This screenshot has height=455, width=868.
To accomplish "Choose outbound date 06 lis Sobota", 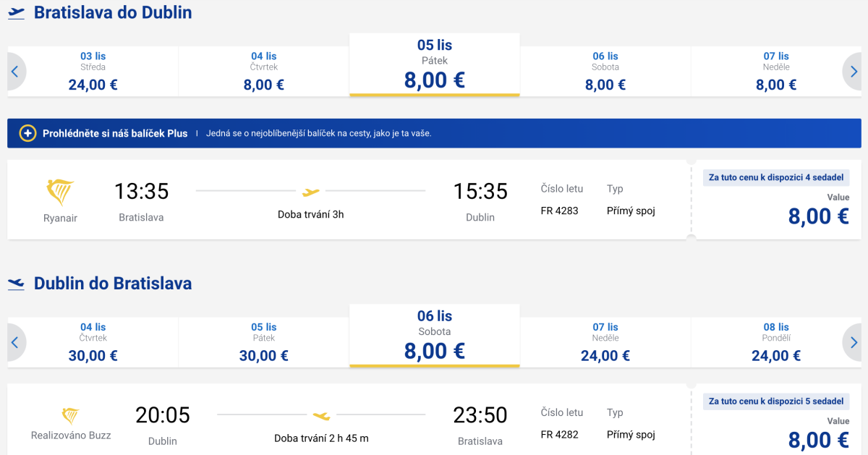I will (x=605, y=72).
